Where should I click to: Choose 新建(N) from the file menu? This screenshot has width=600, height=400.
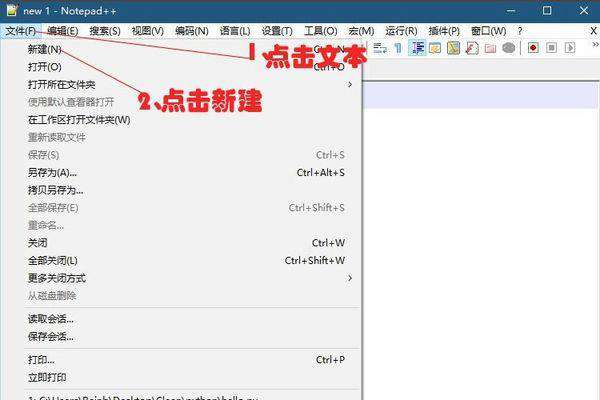182,49
